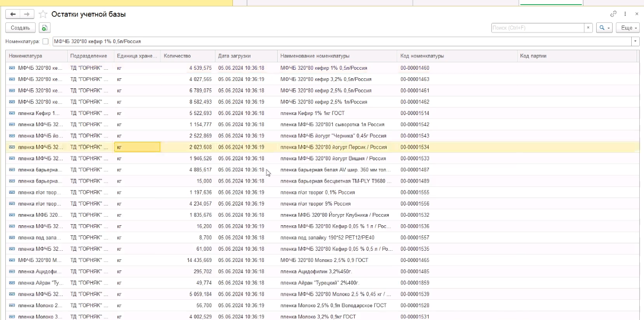The image size is (644, 320).
Task: Select quantity cell 8 582,493
Action: pyautogui.click(x=188, y=102)
